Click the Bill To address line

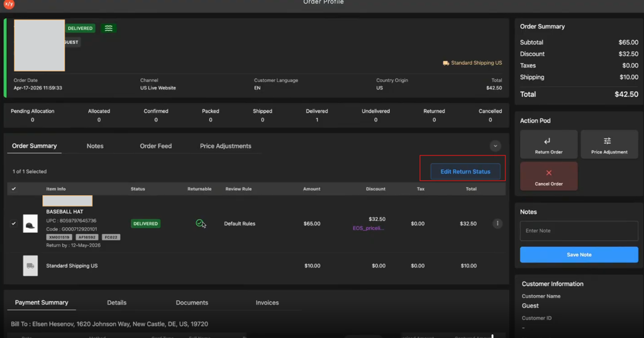109,324
